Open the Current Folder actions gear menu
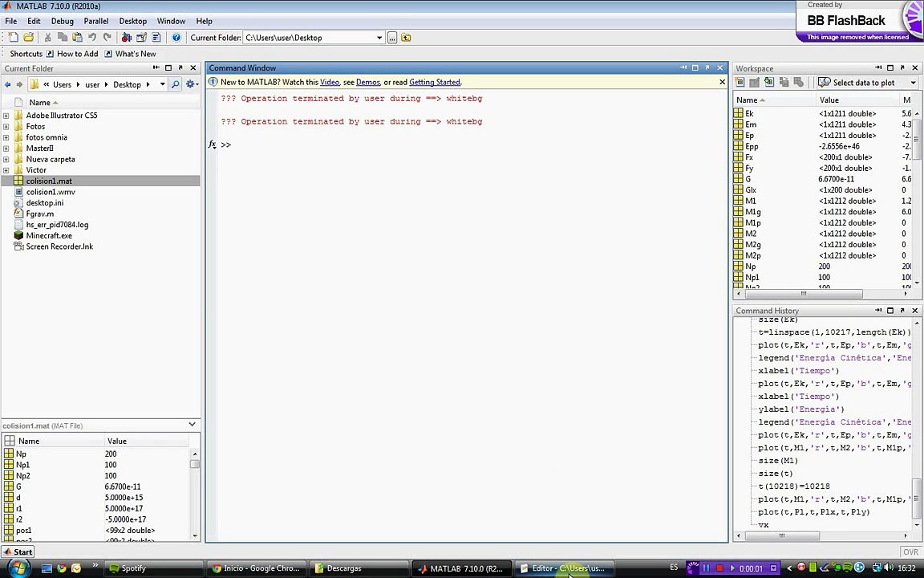This screenshot has width=924, height=578. (191, 84)
